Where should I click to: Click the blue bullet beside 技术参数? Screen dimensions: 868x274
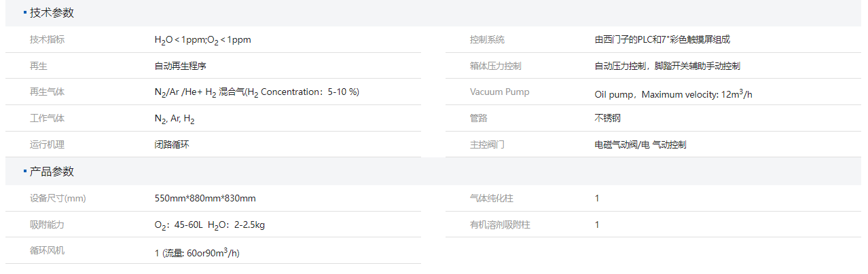tap(25, 13)
